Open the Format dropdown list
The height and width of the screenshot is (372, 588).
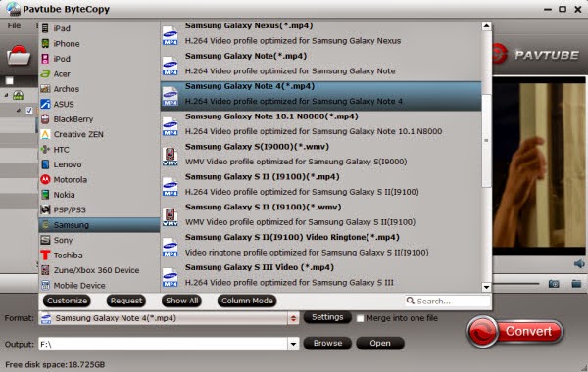tap(293, 318)
